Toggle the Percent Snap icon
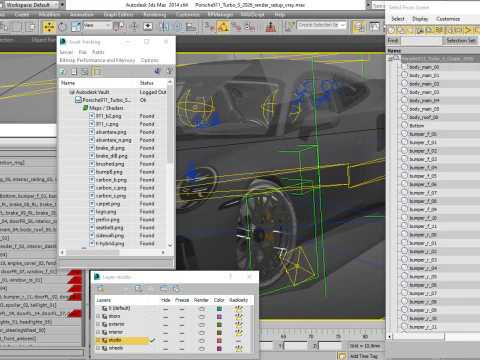 [x=236, y=27]
